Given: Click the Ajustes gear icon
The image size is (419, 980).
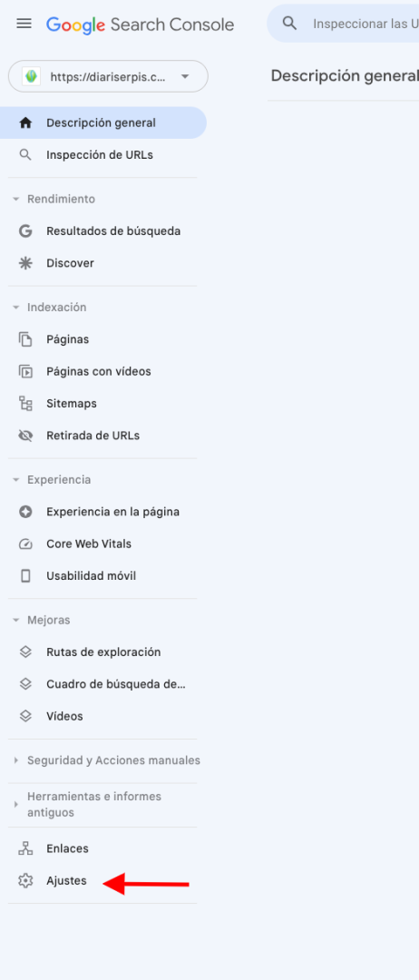Looking at the screenshot, I should pos(25,881).
